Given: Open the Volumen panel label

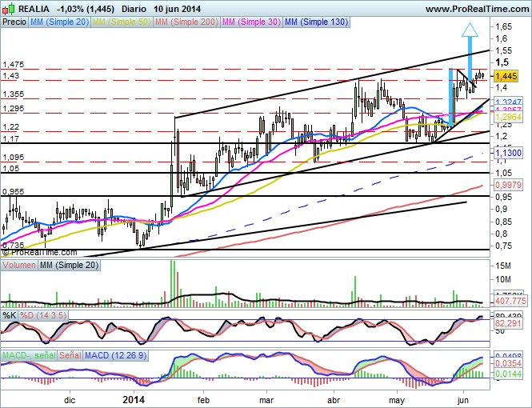Looking at the screenshot, I should tap(19, 264).
